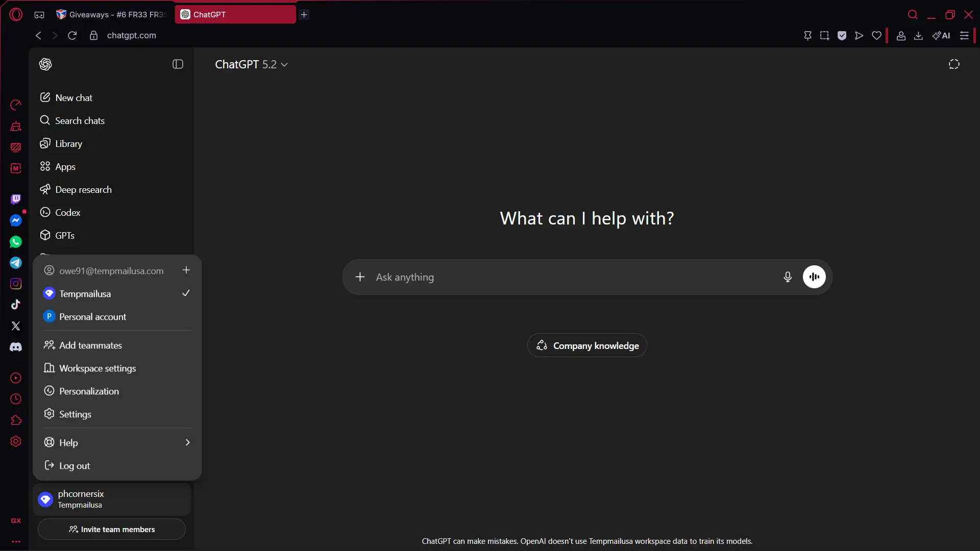
Task: Open the Opera sidebar settings gear
Action: [16, 441]
